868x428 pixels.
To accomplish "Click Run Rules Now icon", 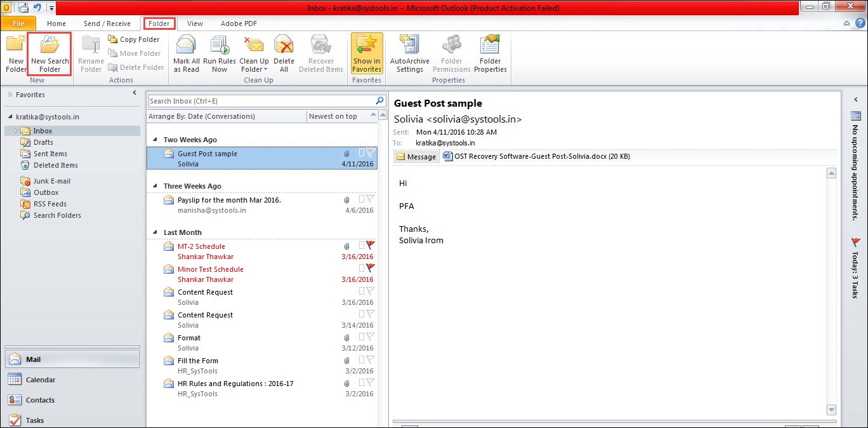I will [x=220, y=54].
